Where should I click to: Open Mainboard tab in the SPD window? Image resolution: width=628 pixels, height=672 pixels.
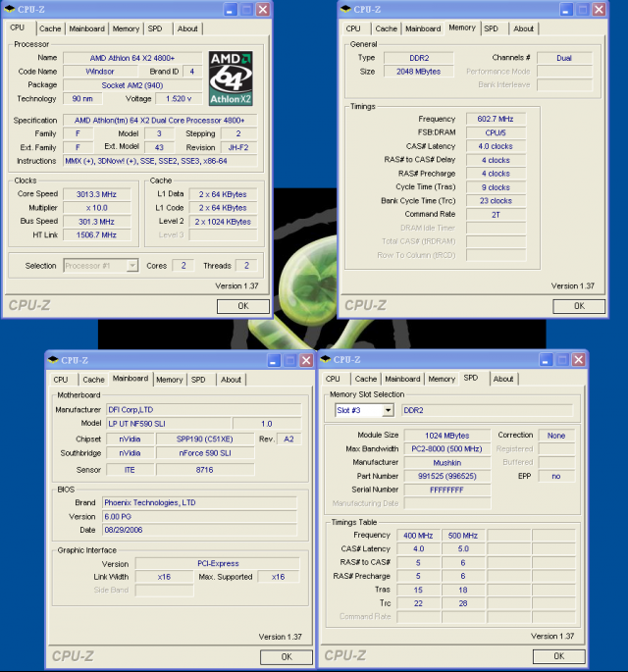tap(402, 379)
